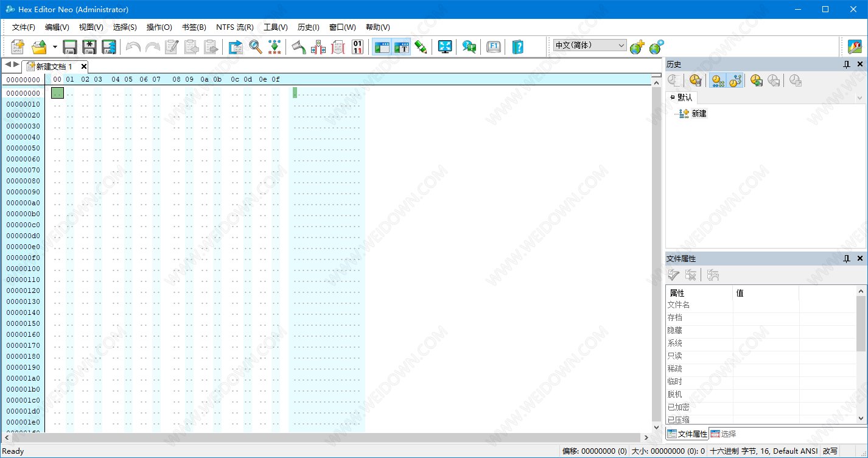Screen dimensions: 868x458
Task: Open the 中文(简体) language dropdown
Action: 590,45
